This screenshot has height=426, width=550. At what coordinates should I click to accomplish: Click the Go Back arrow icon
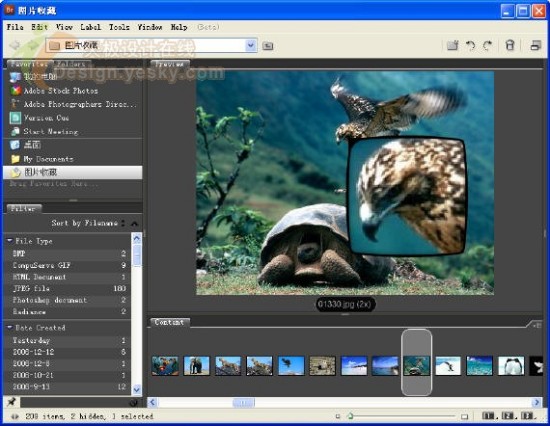pos(14,45)
